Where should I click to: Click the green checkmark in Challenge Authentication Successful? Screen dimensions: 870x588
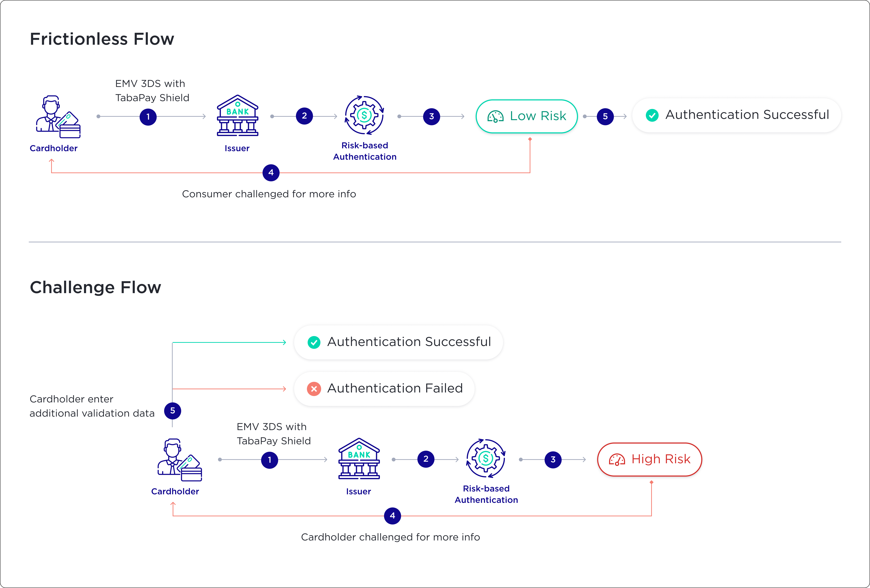pos(314,342)
